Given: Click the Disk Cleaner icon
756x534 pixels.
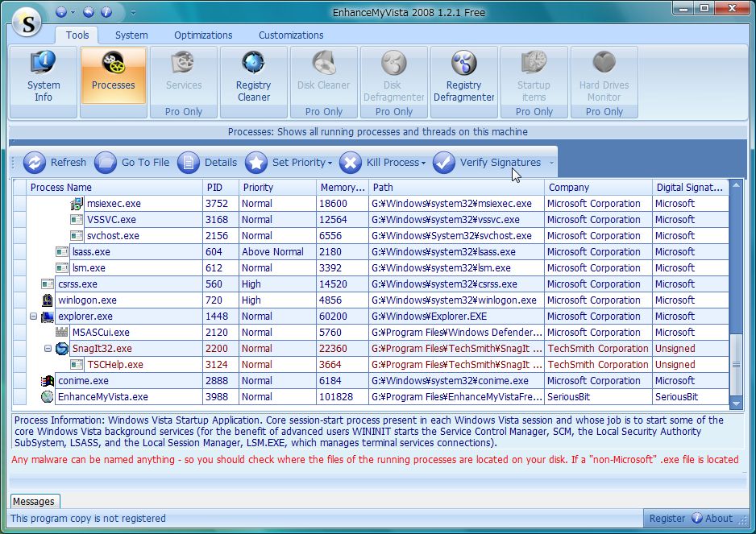Looking at the screenshot, I should pos(323,63).
